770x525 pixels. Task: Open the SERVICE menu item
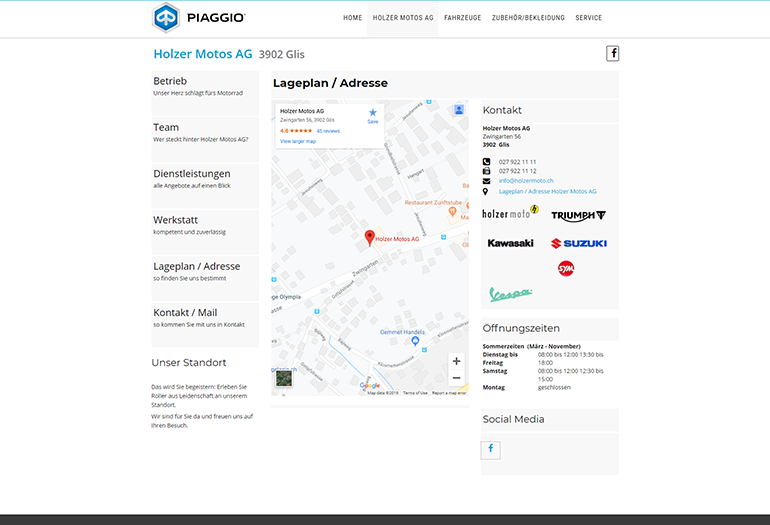(x=588, y=18)
